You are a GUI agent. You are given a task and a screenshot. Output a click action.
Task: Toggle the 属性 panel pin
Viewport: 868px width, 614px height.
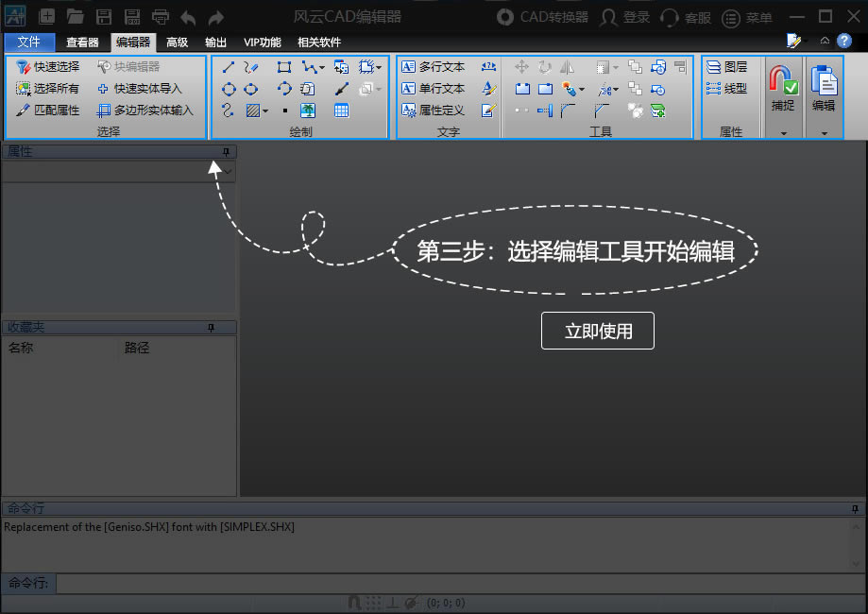pos(225,151)
